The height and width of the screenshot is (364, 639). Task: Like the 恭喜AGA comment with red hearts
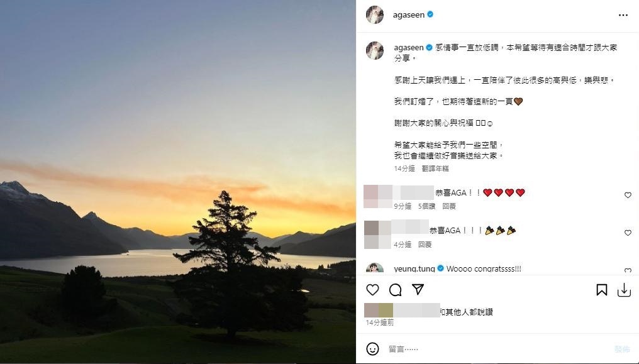coord(628,196)
